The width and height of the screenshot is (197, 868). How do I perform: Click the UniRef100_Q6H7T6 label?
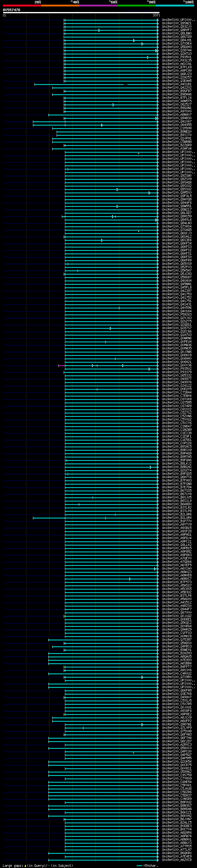pos(177,477)
